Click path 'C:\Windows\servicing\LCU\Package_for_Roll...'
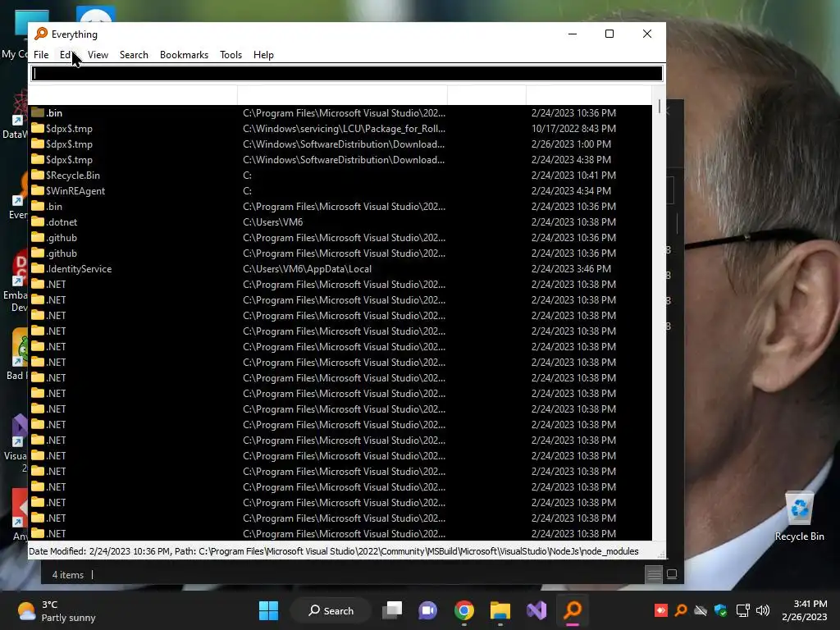 tap(344, 129)
